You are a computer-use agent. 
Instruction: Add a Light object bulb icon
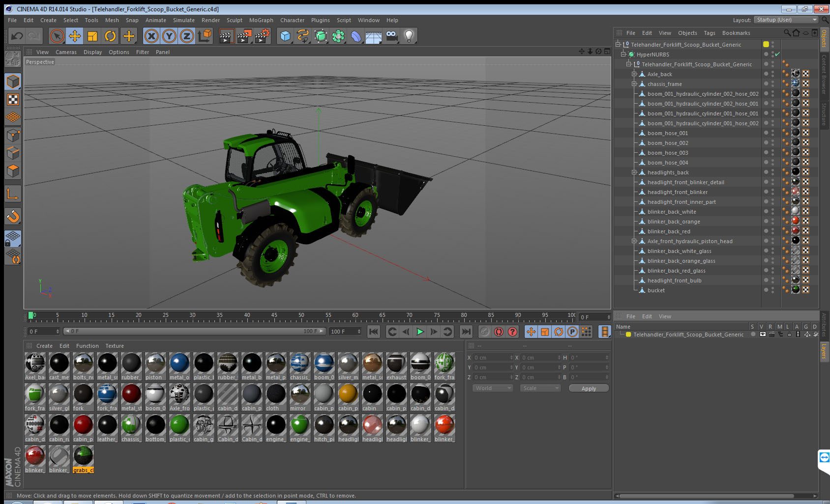tap(409, 36)
